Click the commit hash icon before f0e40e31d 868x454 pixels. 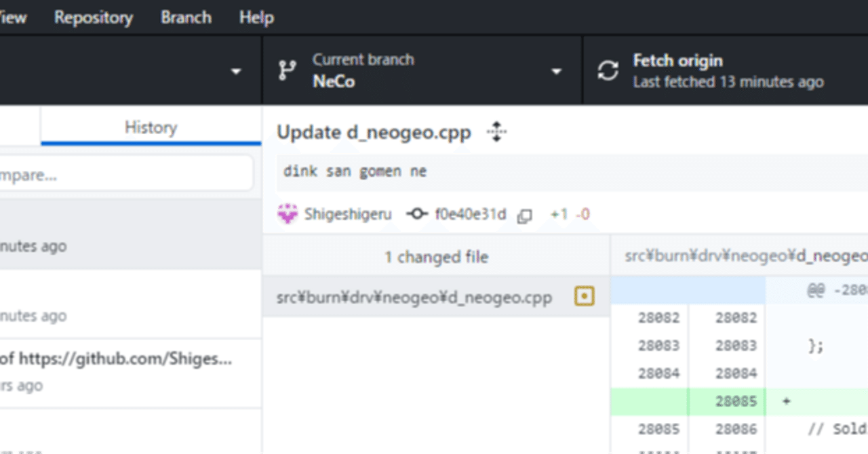point(417,213)
